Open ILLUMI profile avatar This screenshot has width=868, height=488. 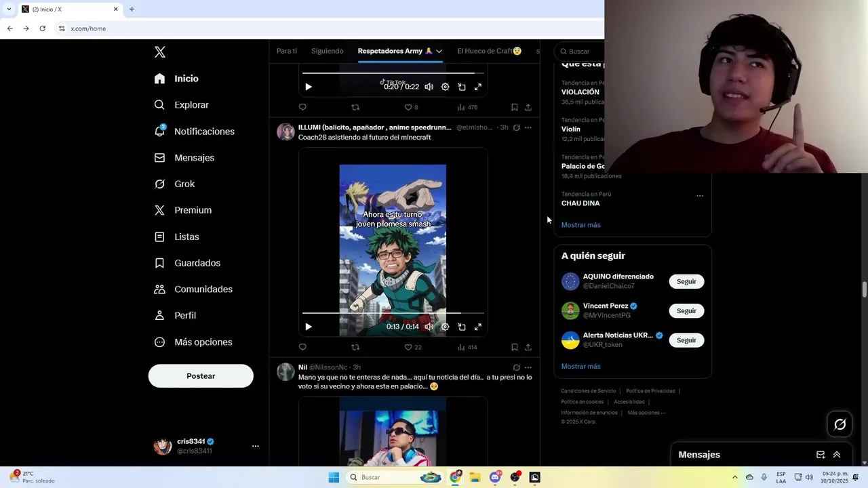pyautogui.click(x=285, y=132)
